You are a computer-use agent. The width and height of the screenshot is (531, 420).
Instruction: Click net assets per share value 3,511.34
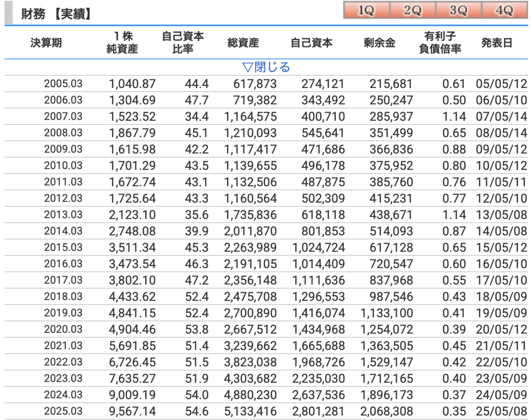point(132,247)
